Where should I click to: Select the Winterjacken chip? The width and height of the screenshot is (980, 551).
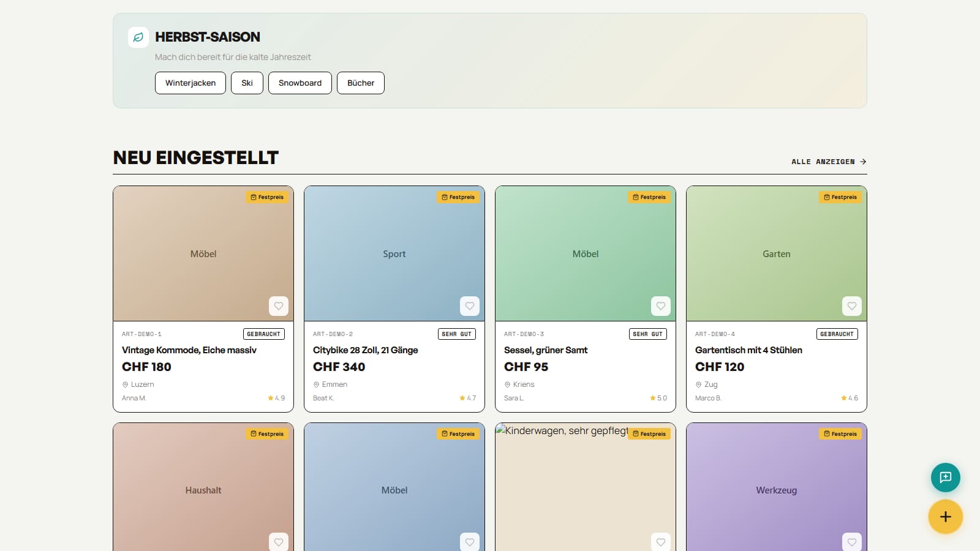(x=190, y=83)
